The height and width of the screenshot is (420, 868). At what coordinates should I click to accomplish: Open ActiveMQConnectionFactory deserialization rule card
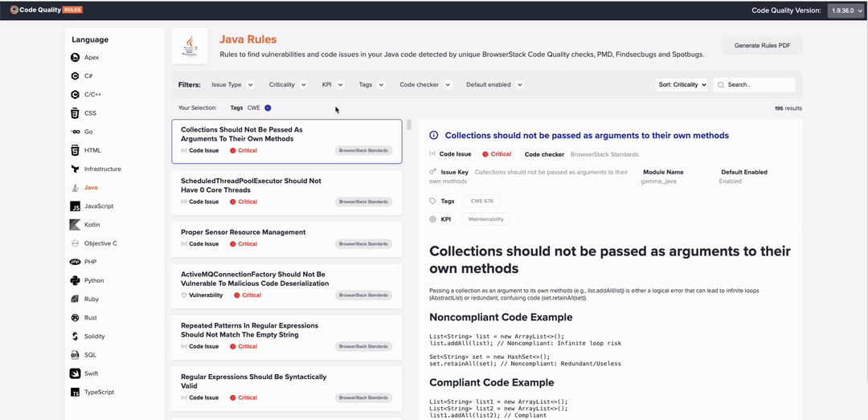[287, 286]
